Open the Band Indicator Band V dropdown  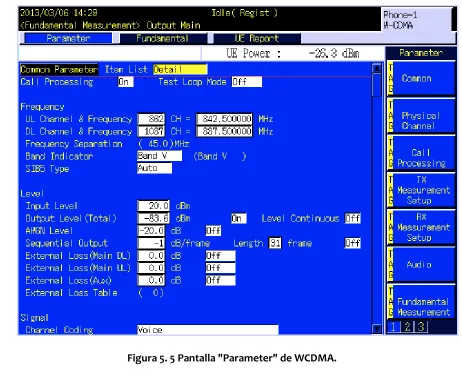[x=159, y=156]
